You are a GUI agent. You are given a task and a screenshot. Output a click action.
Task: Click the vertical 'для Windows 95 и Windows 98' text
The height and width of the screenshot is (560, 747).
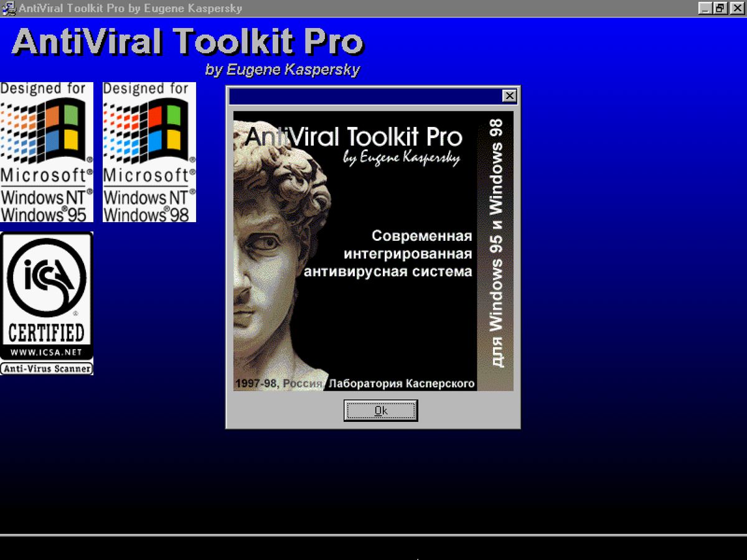coord(496,243)
